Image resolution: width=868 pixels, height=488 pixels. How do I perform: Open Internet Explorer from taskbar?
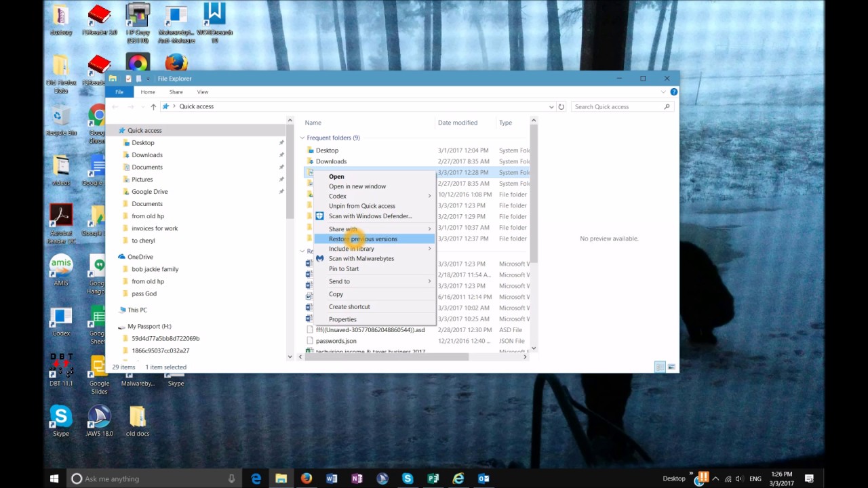point(458,479)
